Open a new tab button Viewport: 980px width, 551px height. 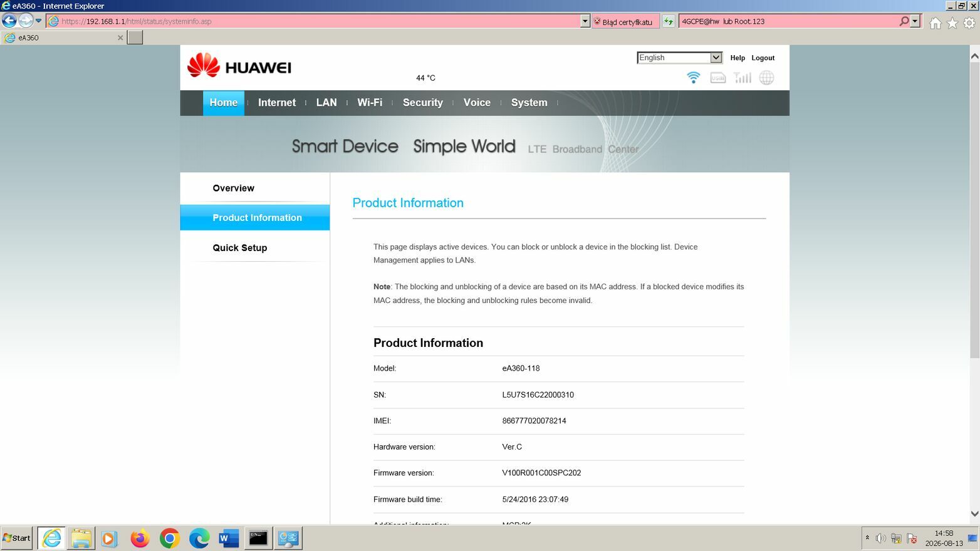tap(135, 38)
